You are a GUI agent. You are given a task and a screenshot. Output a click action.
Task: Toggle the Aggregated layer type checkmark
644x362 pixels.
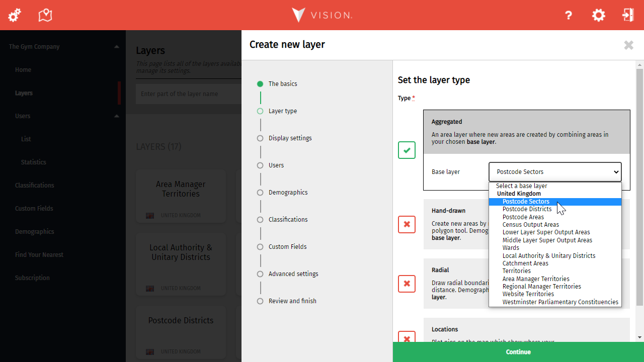407,150
